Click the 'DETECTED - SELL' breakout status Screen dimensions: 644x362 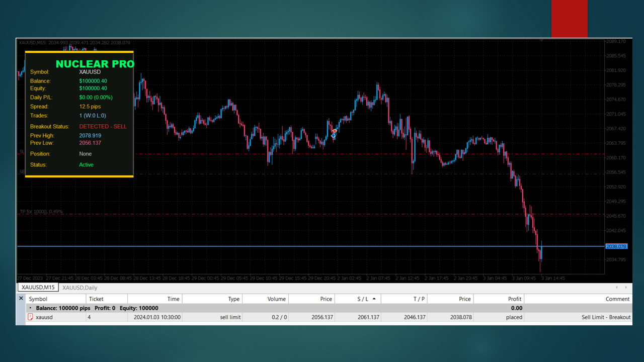point(103,127)
